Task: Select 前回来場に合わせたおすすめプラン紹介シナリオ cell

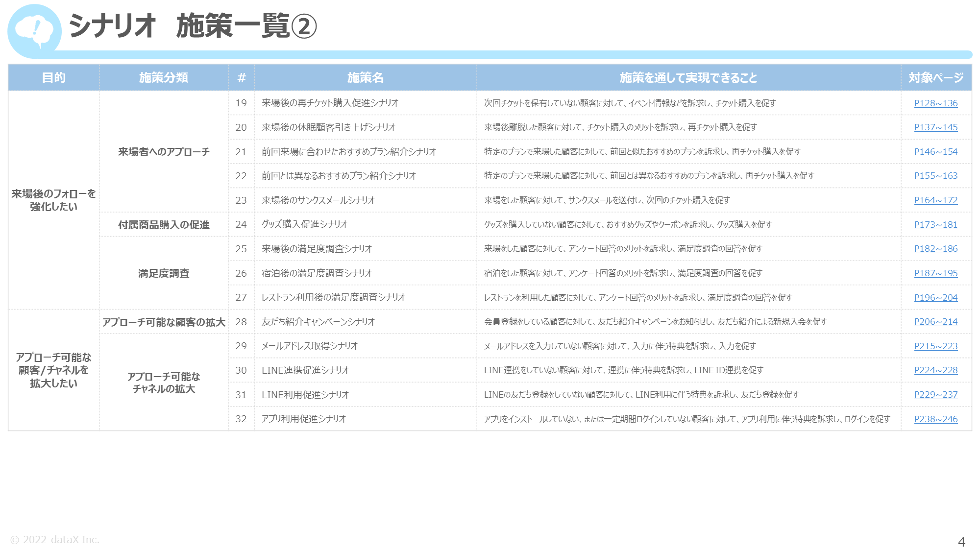Action: click(x=366, y=152)
